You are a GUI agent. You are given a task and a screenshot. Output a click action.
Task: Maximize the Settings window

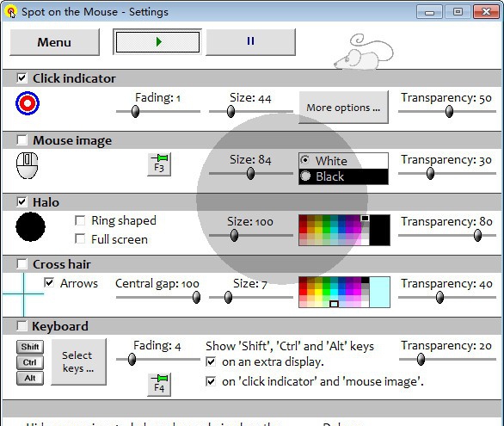(458, 12)
